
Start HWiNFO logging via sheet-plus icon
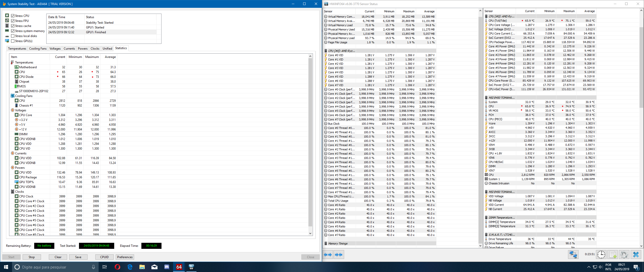point(613,255)
